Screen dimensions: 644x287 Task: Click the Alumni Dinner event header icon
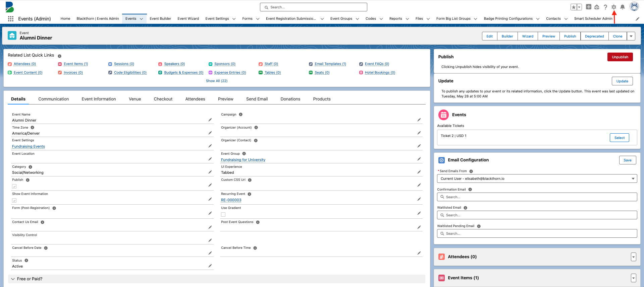[12, 35]
